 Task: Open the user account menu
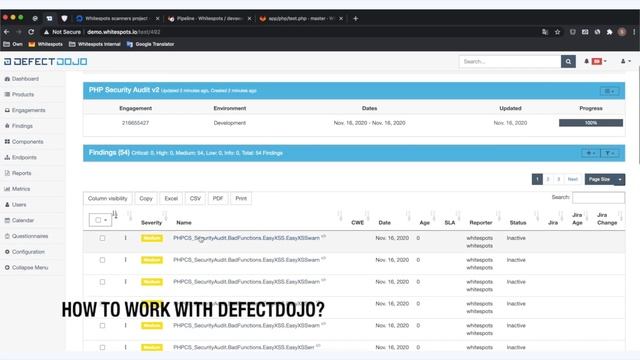pos(625,61)
